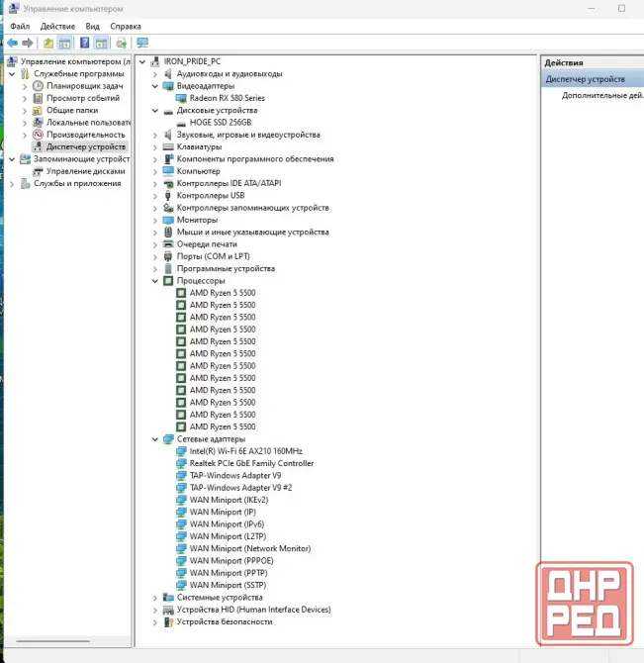644x663 pixels.
Task: Click the Local Users icon
Action: pos(38,123)
